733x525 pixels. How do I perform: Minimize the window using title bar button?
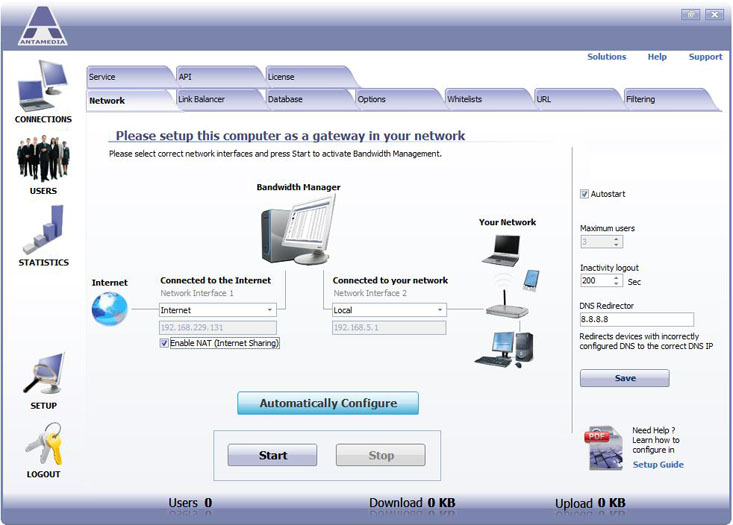[x=690, y=14]
